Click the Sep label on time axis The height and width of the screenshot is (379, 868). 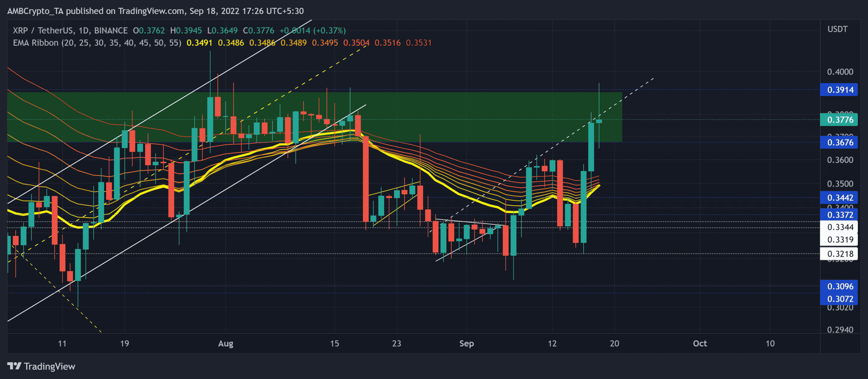pos(467,343)
